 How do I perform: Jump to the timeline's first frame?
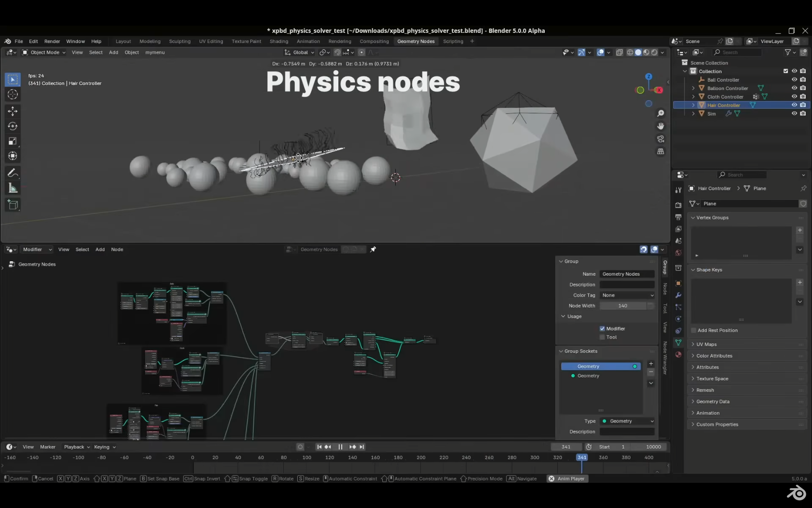[319, 447]
